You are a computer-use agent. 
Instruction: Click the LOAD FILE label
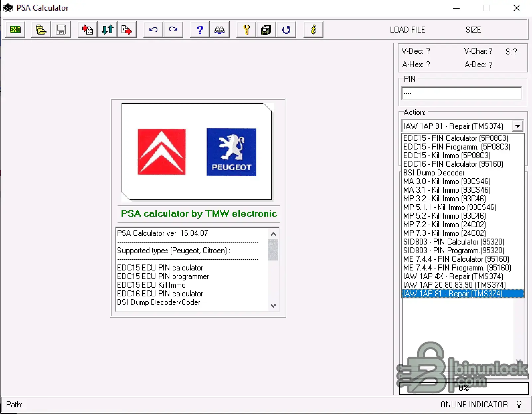point(407,30)
